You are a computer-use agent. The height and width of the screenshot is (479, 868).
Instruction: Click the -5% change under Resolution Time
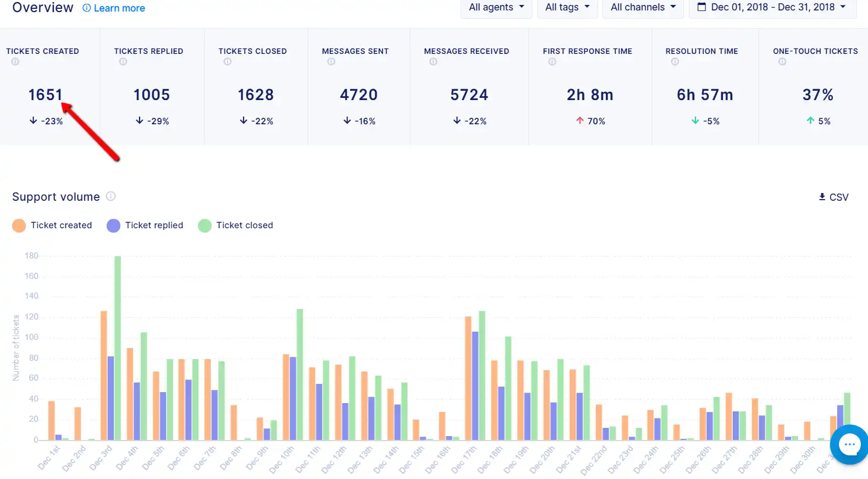click(705, 121)
